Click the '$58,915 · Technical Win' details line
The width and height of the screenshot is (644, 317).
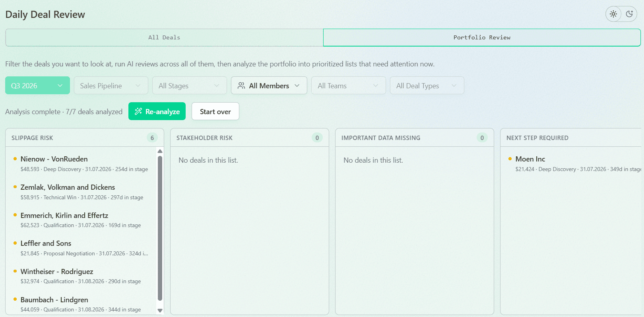coord(82,197)
